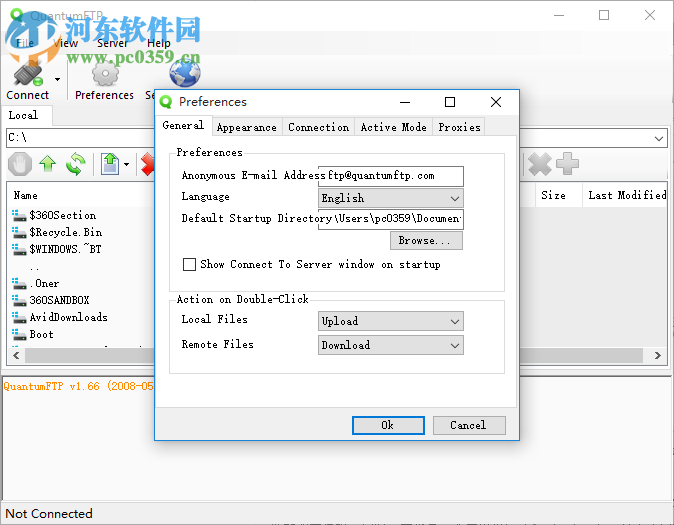Select the $Recycle.Bin folder
Screen dimensions: 674x525
(x=65, y=233)
